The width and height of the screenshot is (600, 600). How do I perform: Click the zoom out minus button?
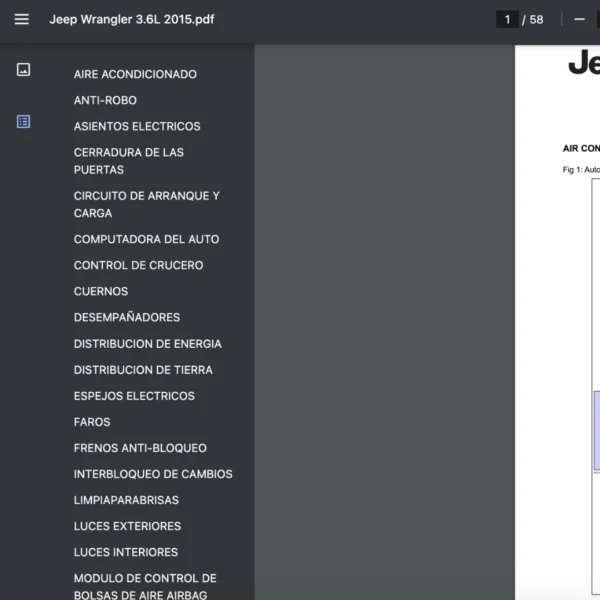click(x=579, y=19)
